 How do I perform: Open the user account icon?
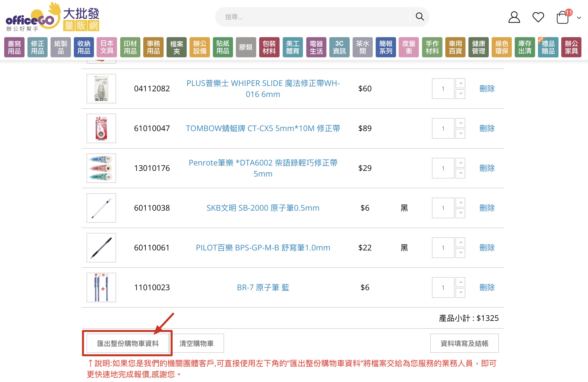coord(514,17)
